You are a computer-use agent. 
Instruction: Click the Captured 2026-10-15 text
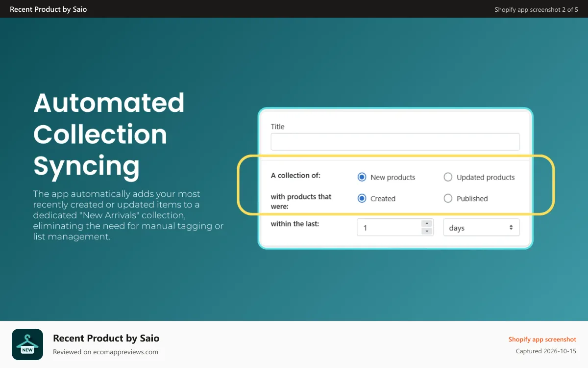546,351
